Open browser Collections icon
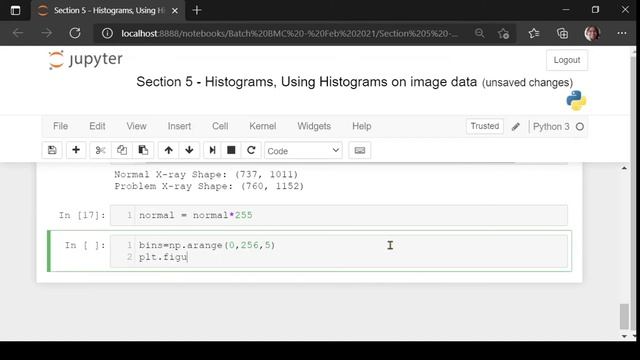This screenshot has width=640, height=360. [562, 33]
